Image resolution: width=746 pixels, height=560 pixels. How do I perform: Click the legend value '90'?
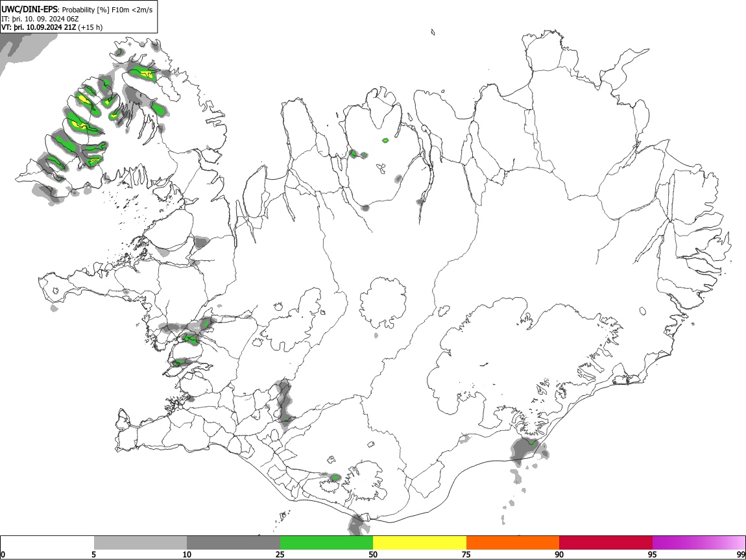(559, 555)
